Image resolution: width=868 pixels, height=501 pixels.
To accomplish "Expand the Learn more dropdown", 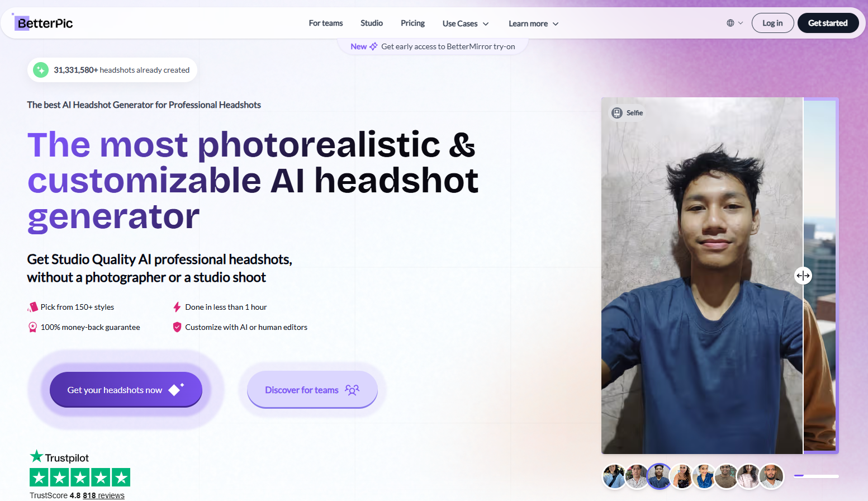I will 533,23.
